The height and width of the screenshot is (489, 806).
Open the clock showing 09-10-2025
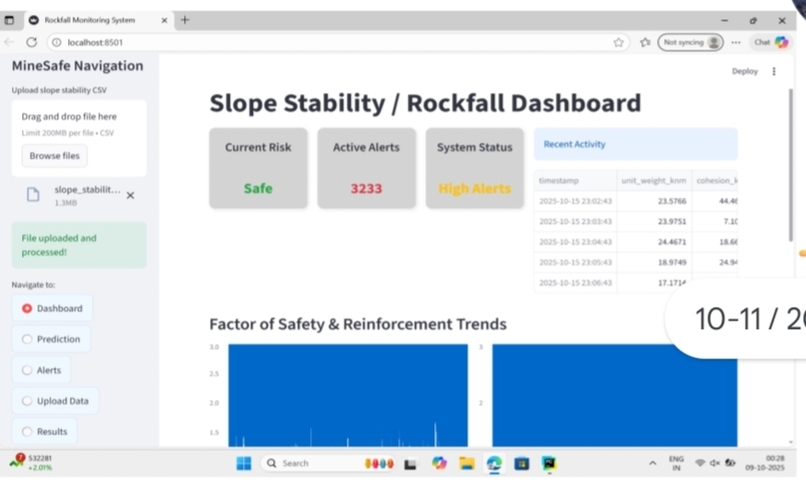(x=765, y=463)
